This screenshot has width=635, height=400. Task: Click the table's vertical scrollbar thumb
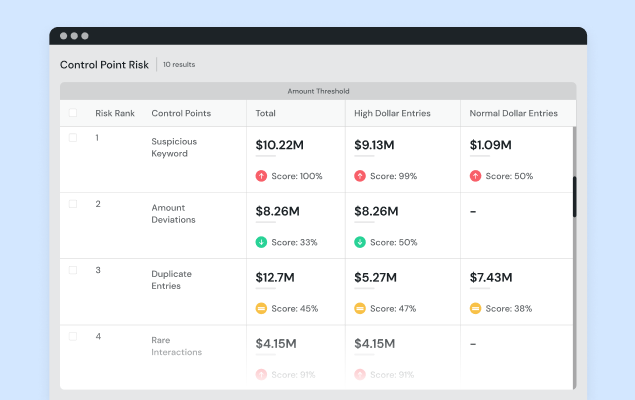(x=574, y=197)
